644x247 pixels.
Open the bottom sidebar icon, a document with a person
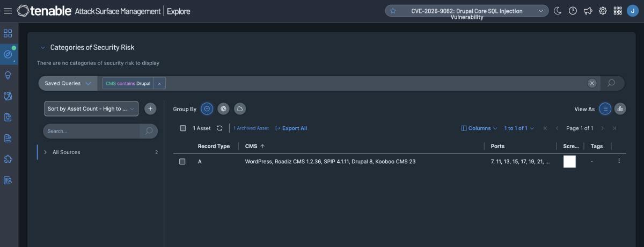coord(8,180)
